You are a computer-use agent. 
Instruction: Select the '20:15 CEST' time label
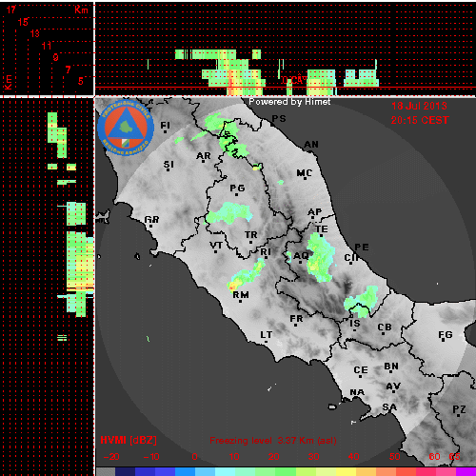click(420, 120)
